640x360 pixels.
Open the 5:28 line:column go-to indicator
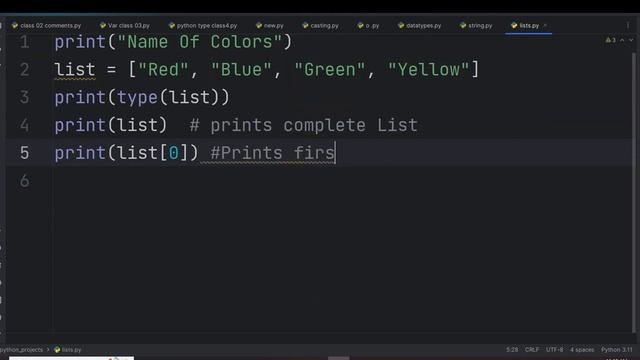512,350
